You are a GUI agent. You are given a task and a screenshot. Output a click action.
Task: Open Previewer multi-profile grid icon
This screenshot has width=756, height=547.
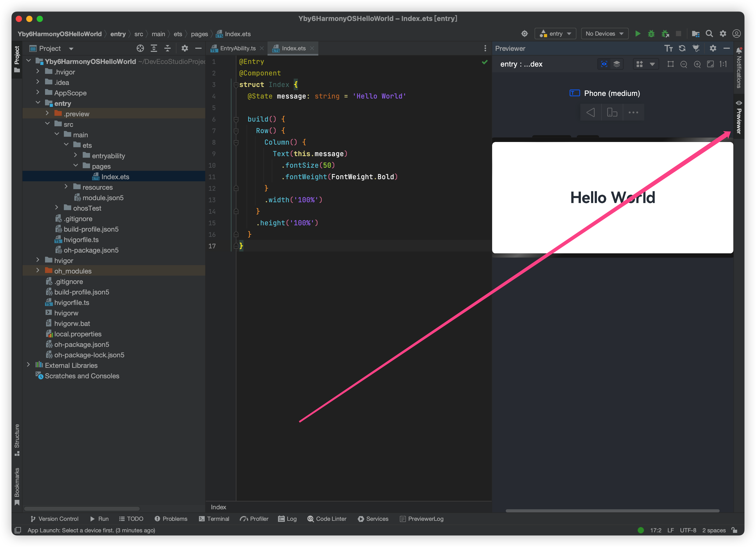(x=639, y=64)
